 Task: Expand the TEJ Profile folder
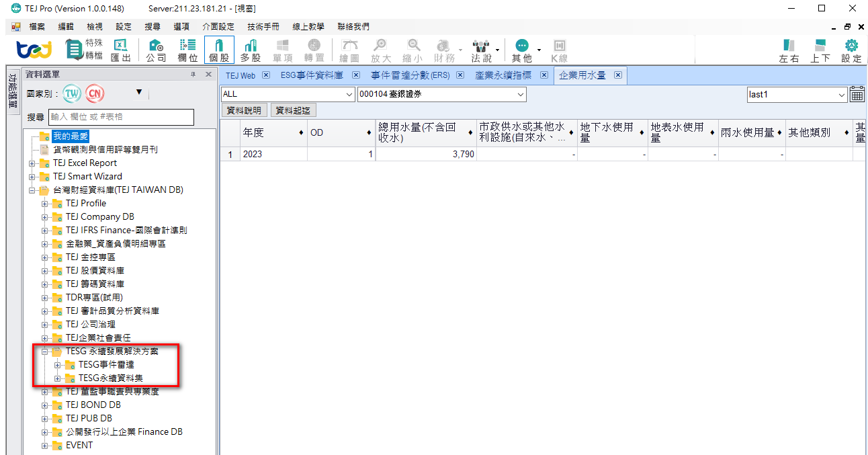(45, 204)
